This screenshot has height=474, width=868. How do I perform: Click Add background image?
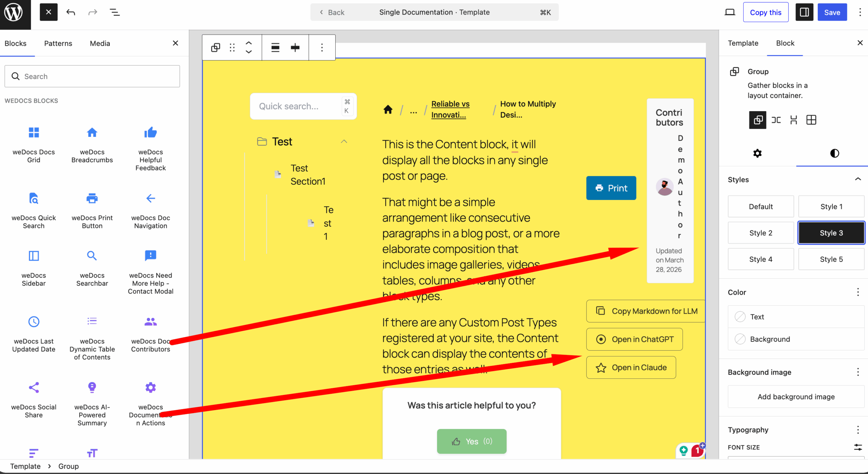pyautogui.click(x=796, y=396)
